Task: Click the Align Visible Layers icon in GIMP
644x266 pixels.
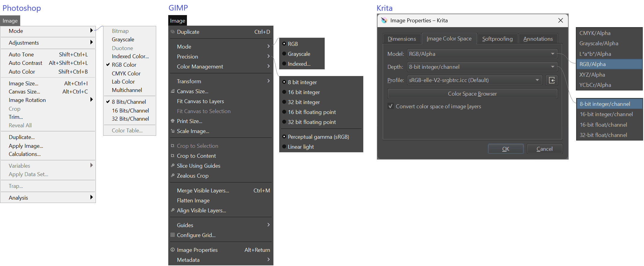Action: click(x=172, y=210)
